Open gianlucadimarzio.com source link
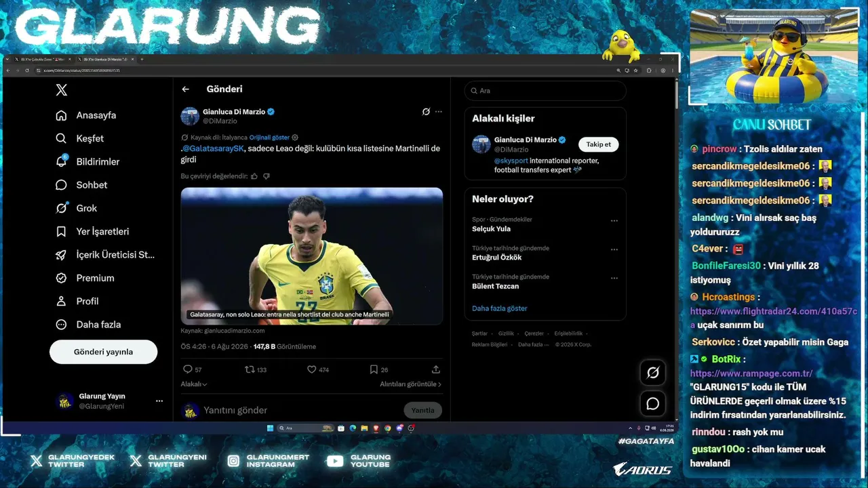Image resolution: width=868 pixels, height=488 pixels. 234,331
